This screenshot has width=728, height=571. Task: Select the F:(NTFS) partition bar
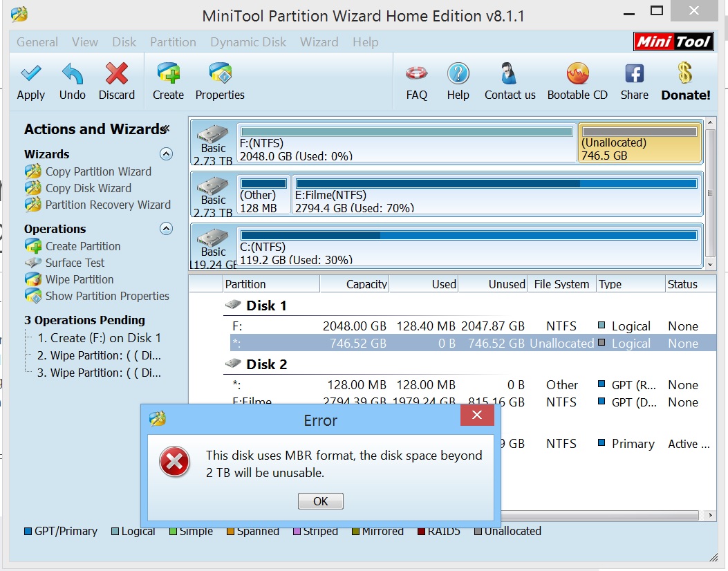(407, 143)
